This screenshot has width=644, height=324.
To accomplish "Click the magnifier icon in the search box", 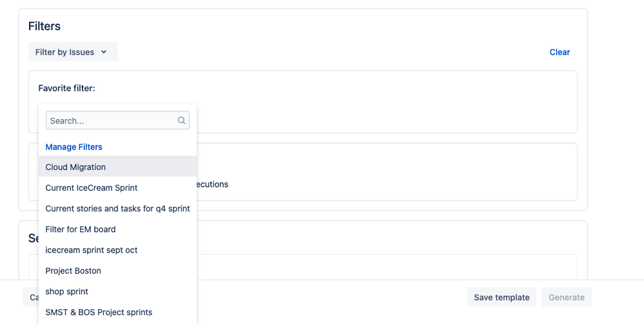I will pyautogui.click(x=182, y=120).
